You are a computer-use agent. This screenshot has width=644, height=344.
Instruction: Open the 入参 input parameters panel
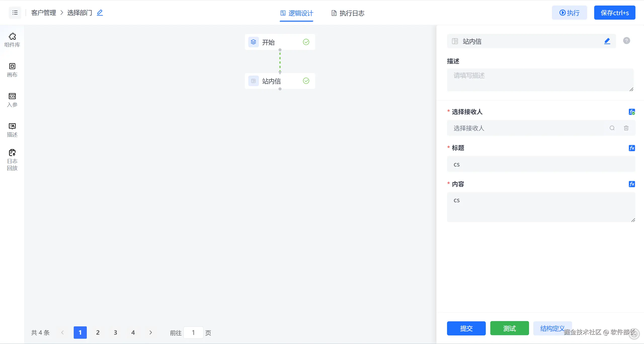(x=12, y=100)
